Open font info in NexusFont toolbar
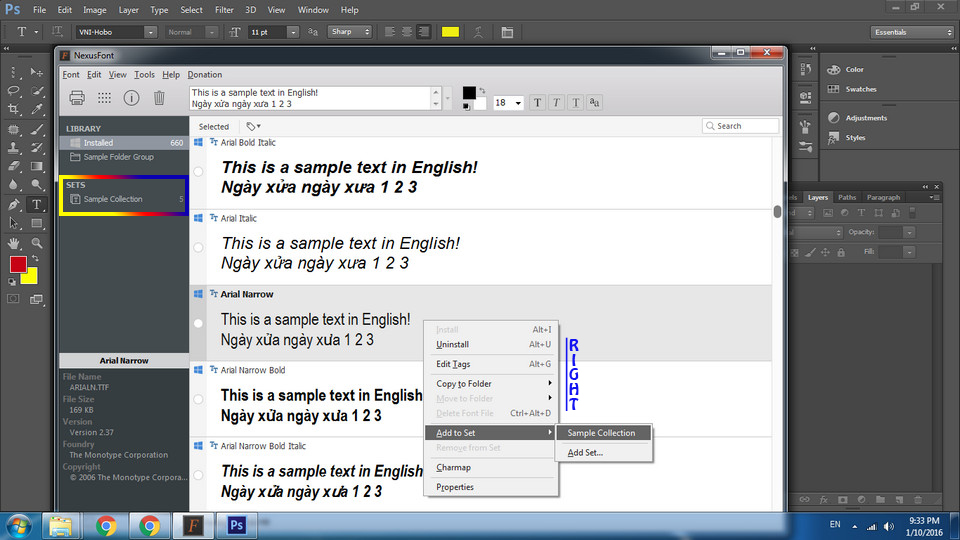 click(x=131, y=97)
